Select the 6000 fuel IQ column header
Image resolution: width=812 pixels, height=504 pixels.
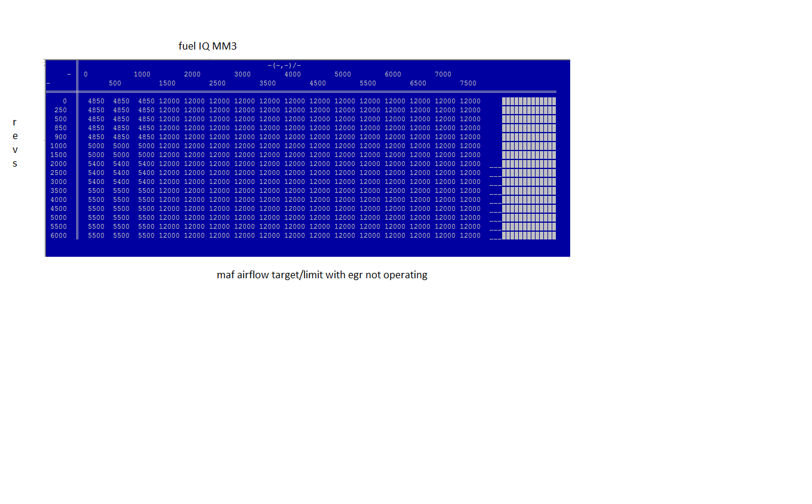coord(393,75)
